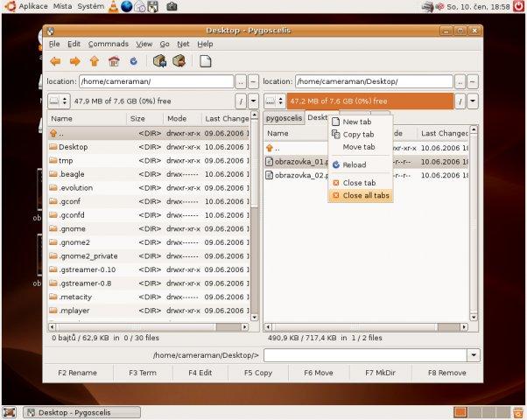The height and width of the screenshot is (420, 527).
Task: Click the Home folder toolbar icon
Action: pos(113,61)
